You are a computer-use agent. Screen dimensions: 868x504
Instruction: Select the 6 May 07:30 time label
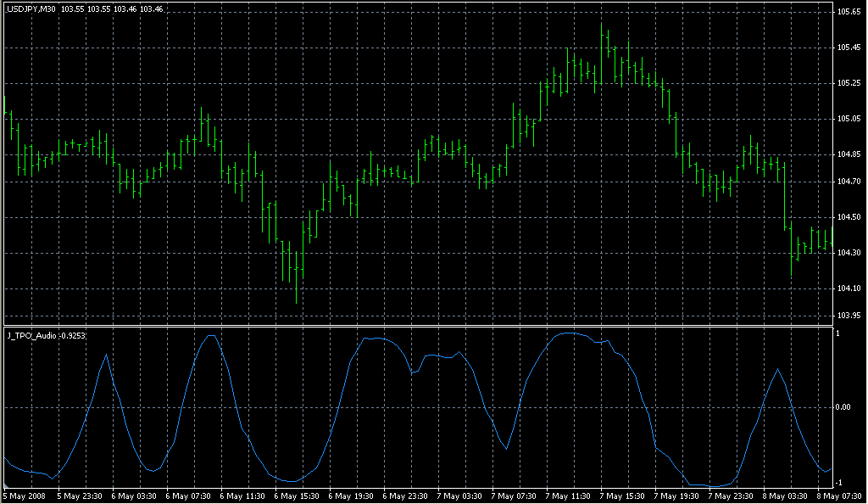click(188, 496)
